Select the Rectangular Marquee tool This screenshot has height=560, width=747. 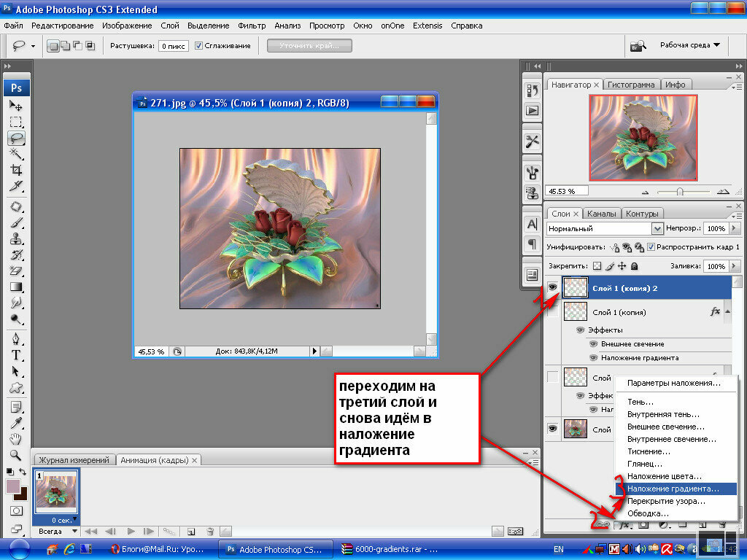tap(16, 122)
